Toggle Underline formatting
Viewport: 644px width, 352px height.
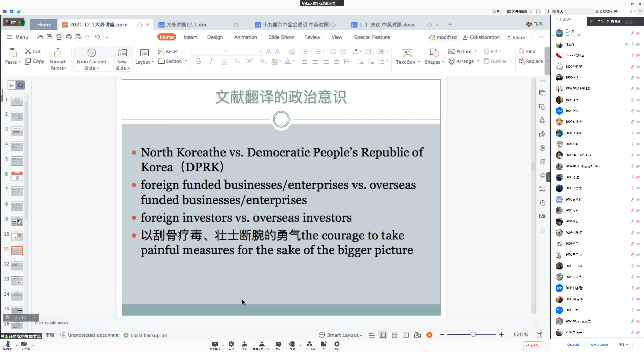tap(224, 61)
